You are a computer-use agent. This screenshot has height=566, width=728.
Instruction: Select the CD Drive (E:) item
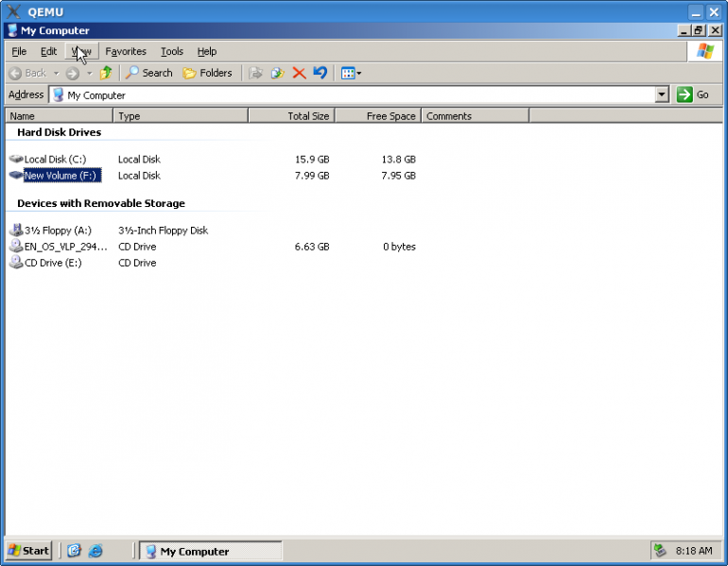click(x=52, y=263)
